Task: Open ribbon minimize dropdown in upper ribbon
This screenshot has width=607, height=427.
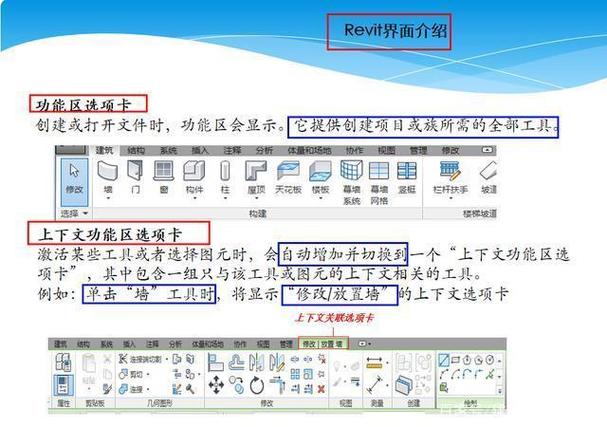Action: [x=488, y=150]
